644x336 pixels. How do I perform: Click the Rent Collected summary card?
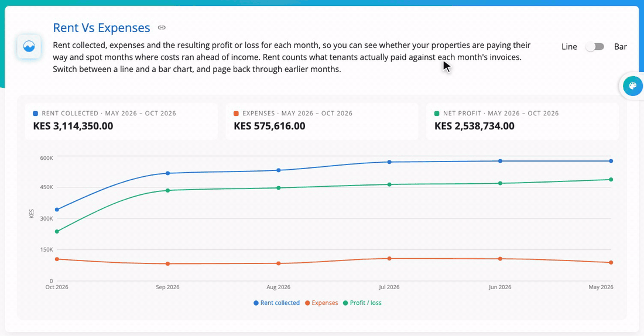(121, 121)
